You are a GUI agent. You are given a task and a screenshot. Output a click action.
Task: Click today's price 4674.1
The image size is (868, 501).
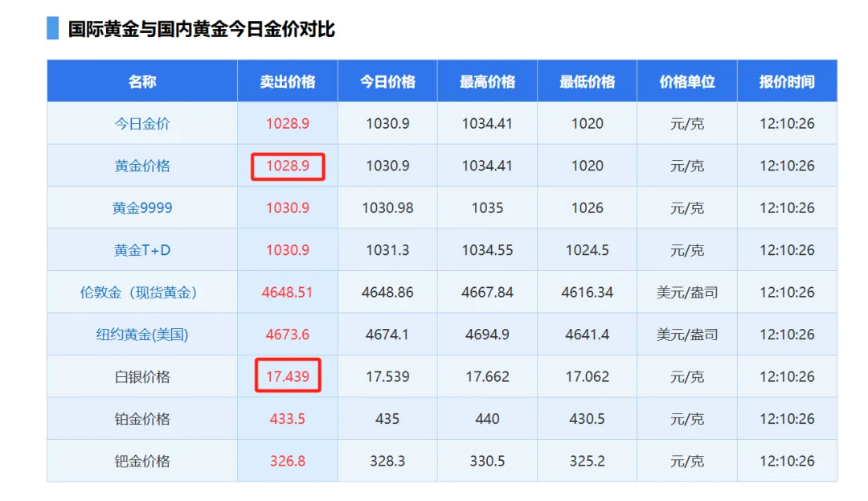click(x=387, y=335)
